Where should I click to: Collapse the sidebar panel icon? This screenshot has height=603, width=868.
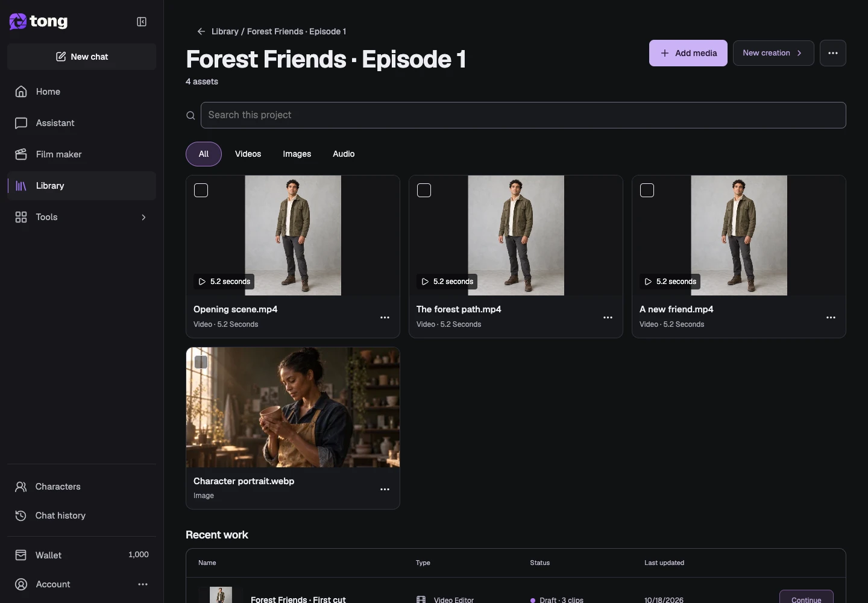pyautogui.click(x=142, y=22)
